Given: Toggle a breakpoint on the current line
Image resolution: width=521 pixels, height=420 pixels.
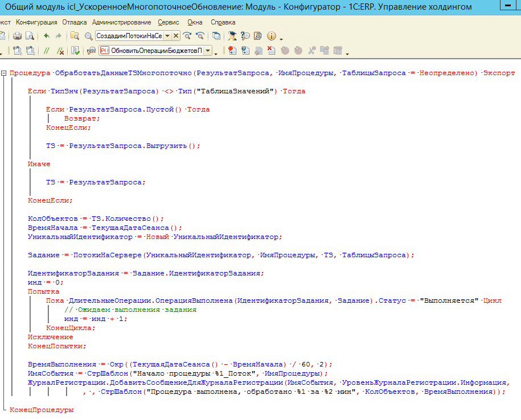Looking at the screenshot, I should pyautogui.click(x=232, y=51).
